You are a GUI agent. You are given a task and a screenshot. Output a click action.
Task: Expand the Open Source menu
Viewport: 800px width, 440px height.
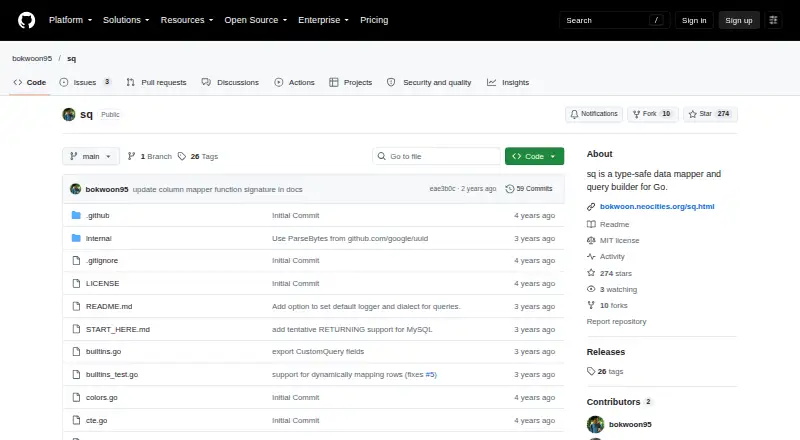pos(256,20)
